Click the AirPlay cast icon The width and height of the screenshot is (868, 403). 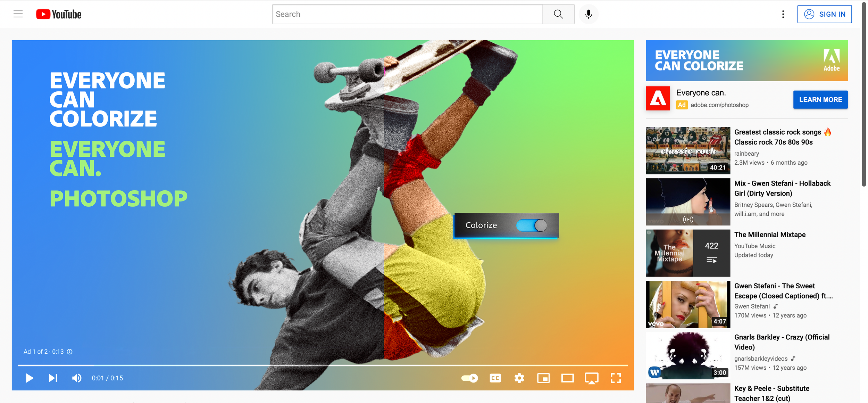(x=591, y=378)
